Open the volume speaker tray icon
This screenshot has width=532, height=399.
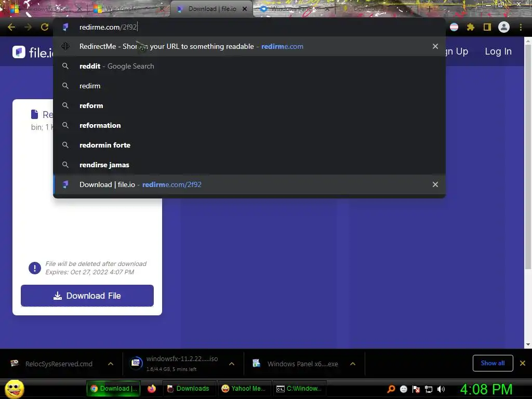[441, 389]
